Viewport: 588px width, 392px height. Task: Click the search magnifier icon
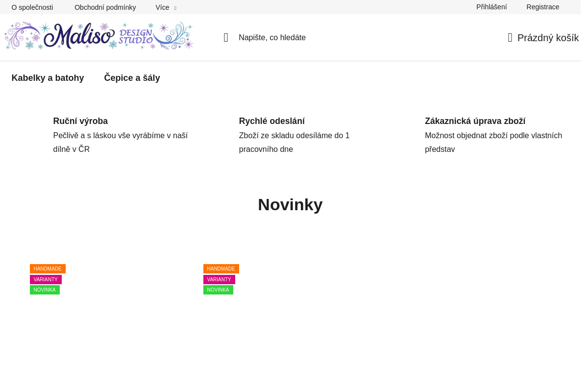click(226, 38)
